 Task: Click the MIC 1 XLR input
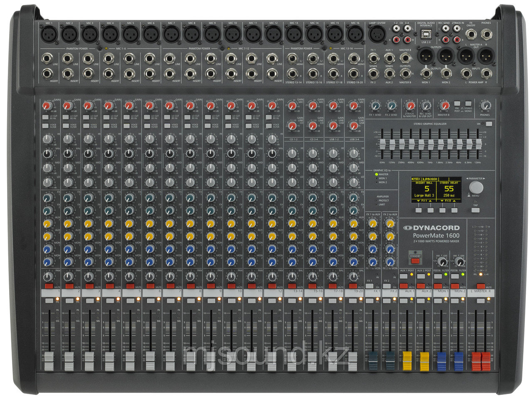point(49,34)
